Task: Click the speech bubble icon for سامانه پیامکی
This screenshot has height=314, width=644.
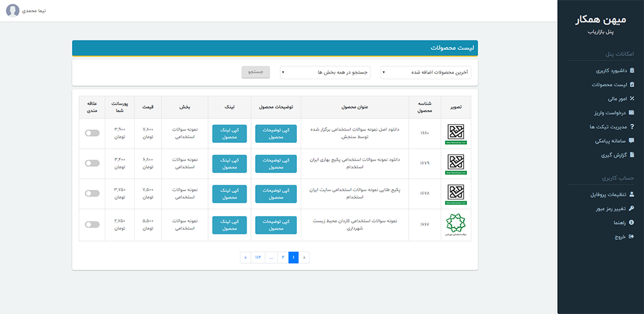Action: click(632, 140)
